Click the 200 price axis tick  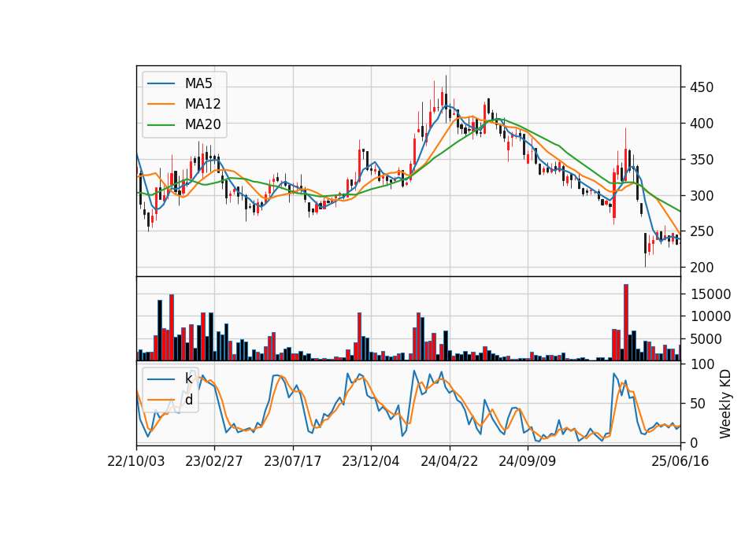tap(702, 268)
